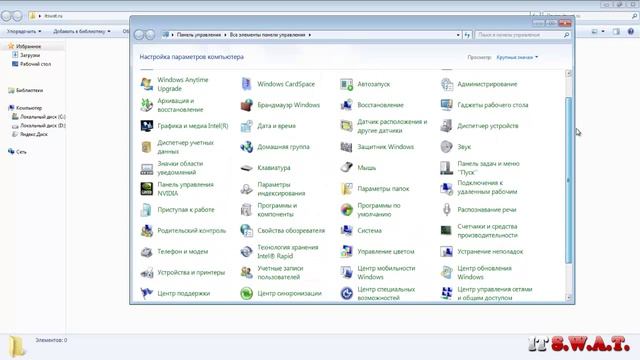The height and width of the screenshot is (360, 640).
Task: Click Технология хранения Intel Rapid link
Action: coord(288,251)
